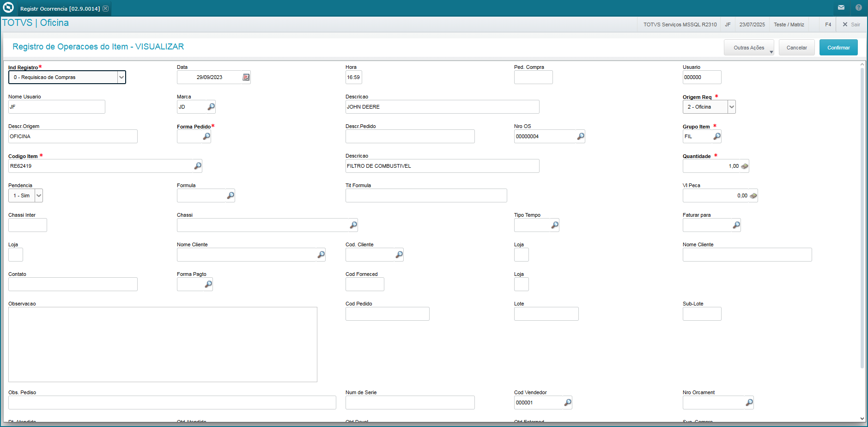The height and width of the screenshot is (427, 868).
Task: Click the Cod Forneced input field
Action: [x=365, y=284]
